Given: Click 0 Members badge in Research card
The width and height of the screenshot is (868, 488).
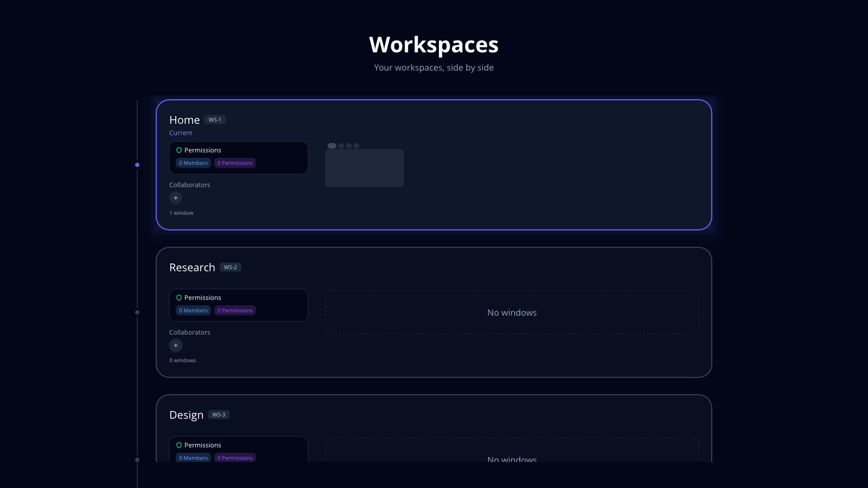Looking at the screenshot, I should pyautogui.click(x=193, y=311).
